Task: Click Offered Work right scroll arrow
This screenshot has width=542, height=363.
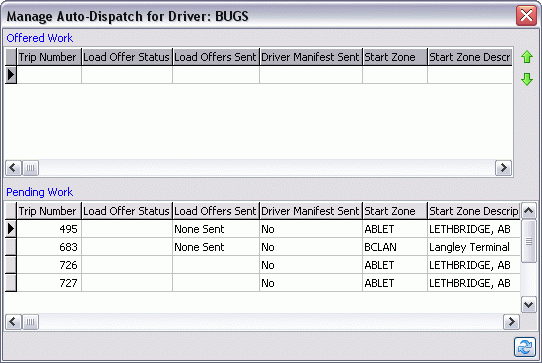Action: click(503, 168)
